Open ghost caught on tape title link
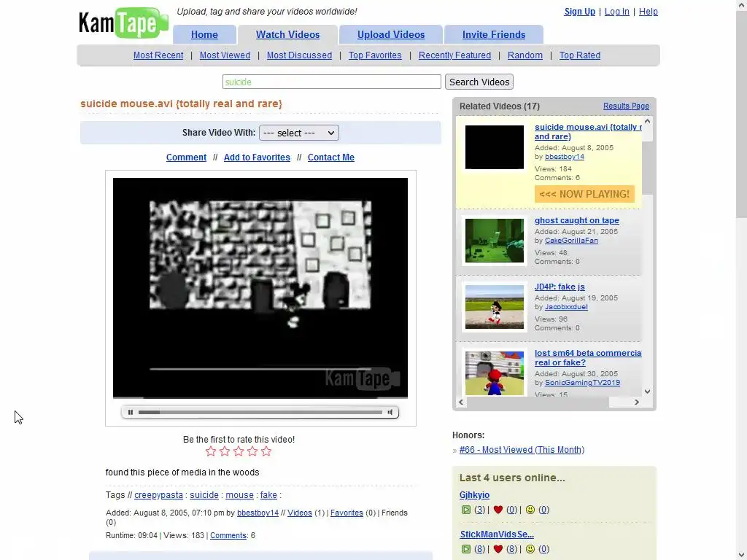 [577, 220]
